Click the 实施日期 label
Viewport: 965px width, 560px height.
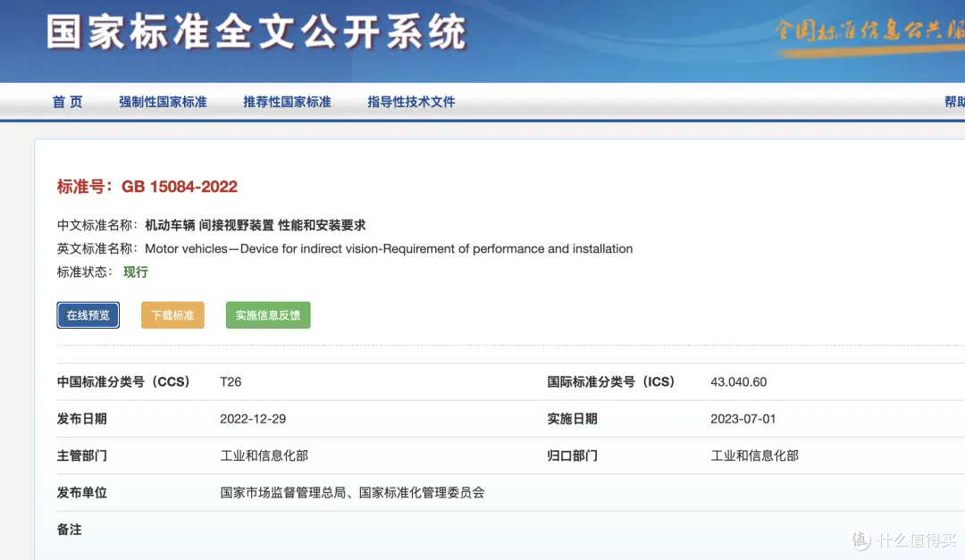click(573, 419)
